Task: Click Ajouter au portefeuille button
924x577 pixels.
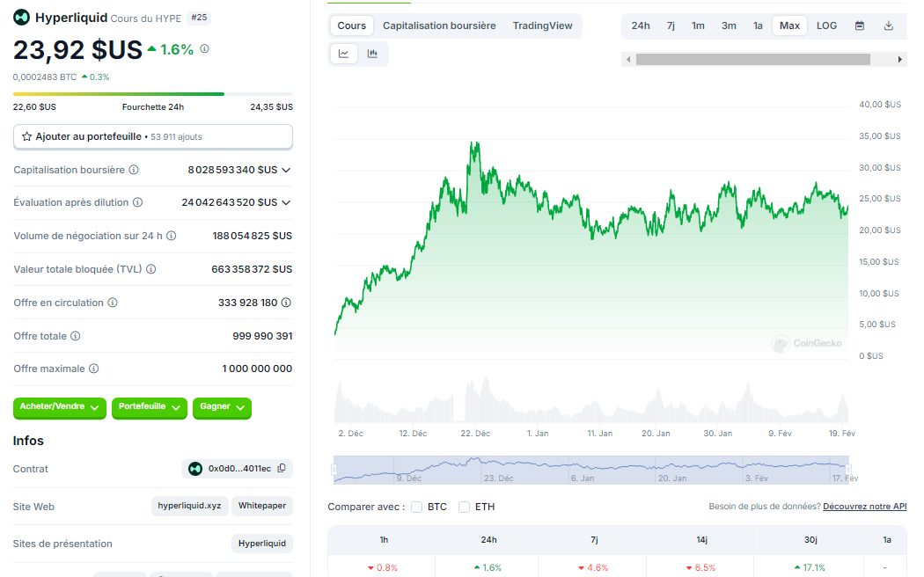Action: click(153, 136)
